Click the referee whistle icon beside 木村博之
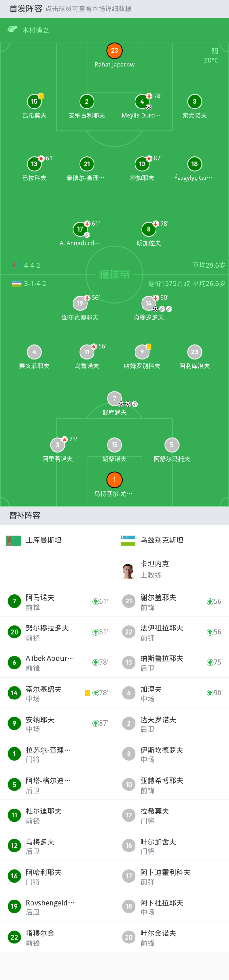The height and width of the screenshot is (980, 229). [x=12, y=30]
